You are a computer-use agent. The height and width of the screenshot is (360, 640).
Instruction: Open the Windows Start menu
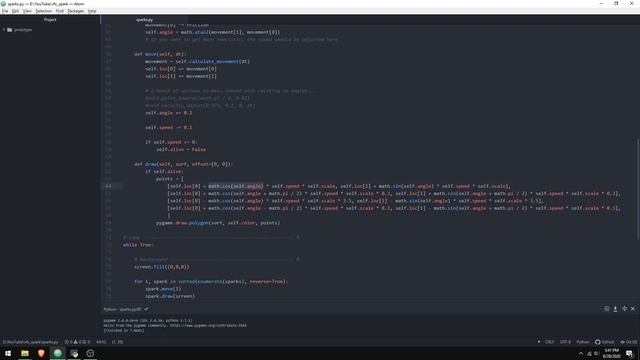point(8,353)
